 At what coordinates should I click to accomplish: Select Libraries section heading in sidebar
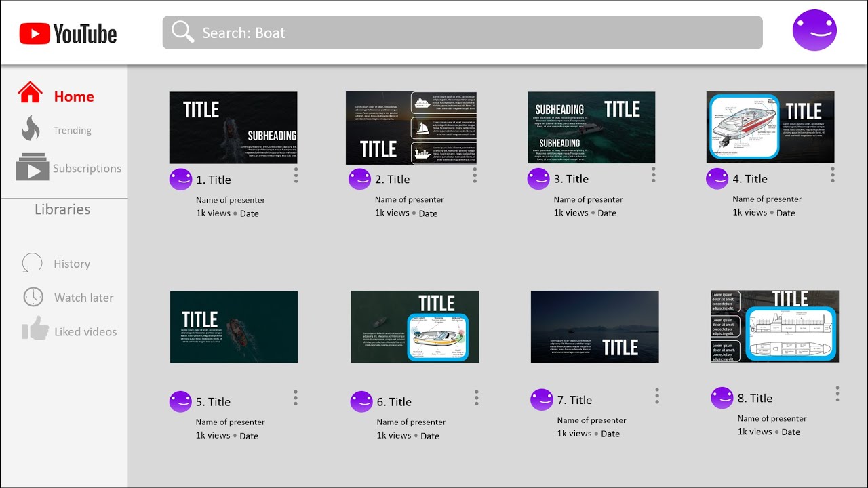pyautogui.click(x=62, y=209)
